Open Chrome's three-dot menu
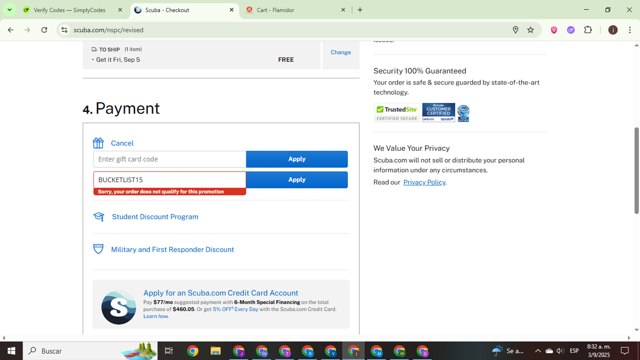640x360 pixels. (x=629, y=30)
